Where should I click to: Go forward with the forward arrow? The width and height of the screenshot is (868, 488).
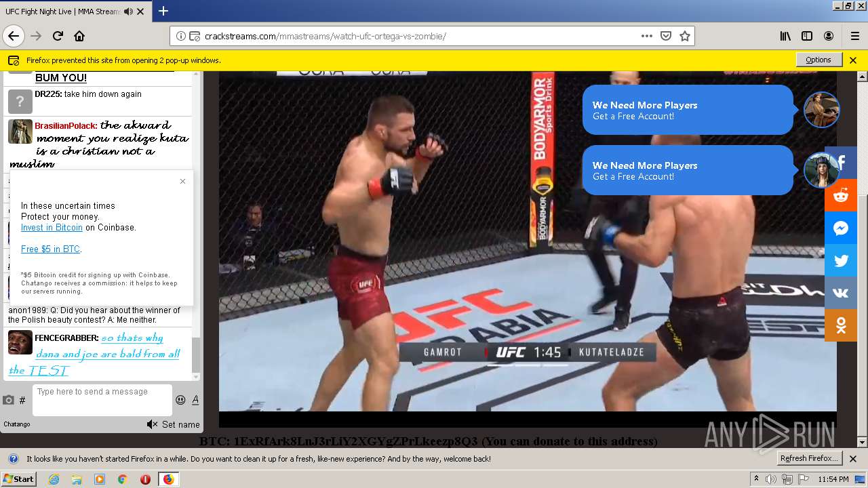point(36,36)
